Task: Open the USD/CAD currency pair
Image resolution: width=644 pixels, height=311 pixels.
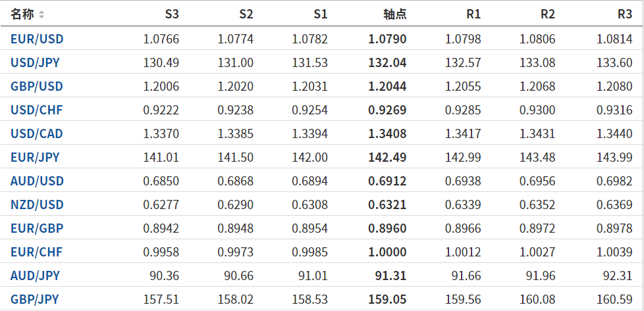Action: 37,133
